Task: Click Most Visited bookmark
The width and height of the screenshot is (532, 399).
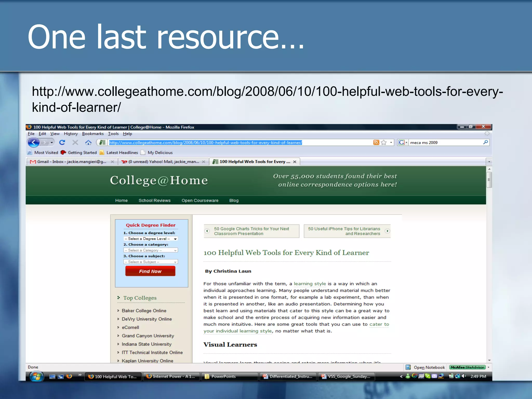Action: [43, 152]
